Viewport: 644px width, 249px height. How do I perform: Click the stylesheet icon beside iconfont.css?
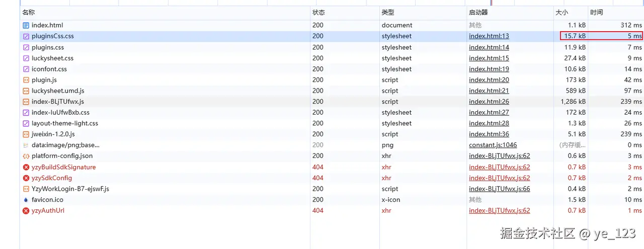point(26,69)
